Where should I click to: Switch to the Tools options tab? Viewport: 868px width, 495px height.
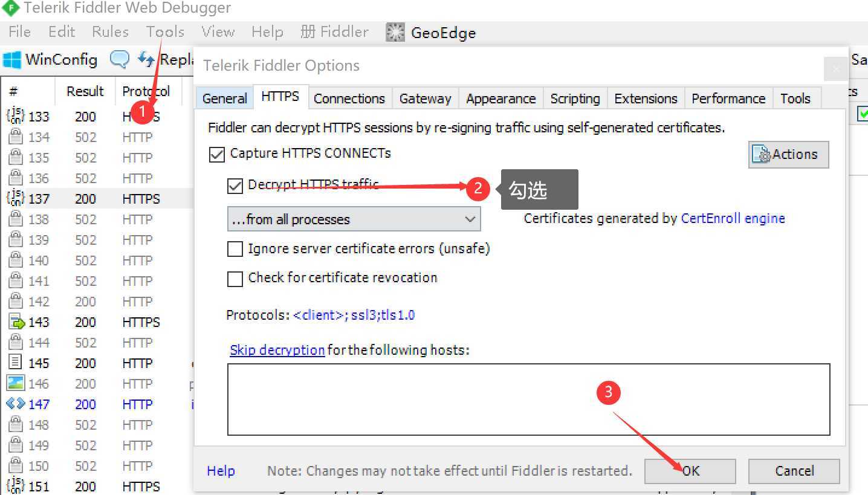(795, 99)
